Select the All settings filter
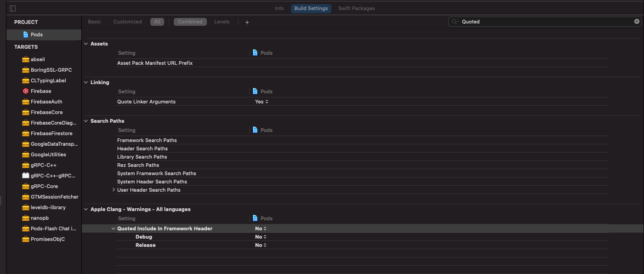This screenshot has width=644, height=274. click(x=157, y=22)
